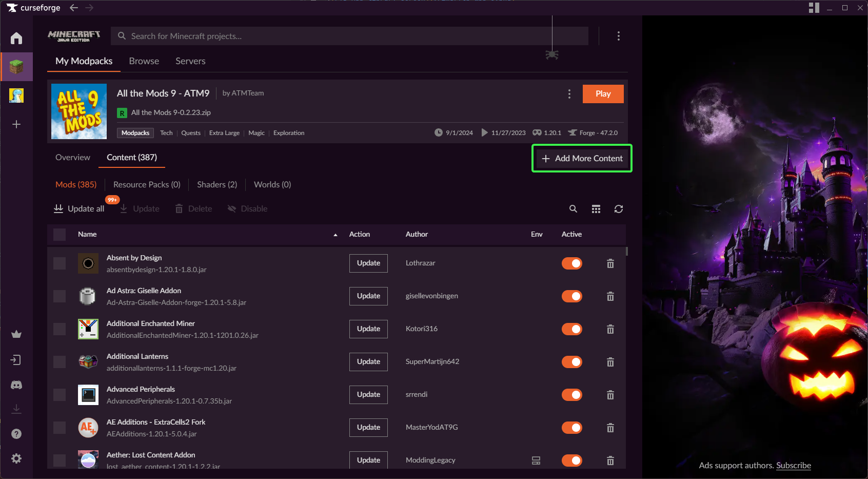Delete the Absent by Design mod
The image size is (868, 479).
pyautogui.click(x=610, y=263)
